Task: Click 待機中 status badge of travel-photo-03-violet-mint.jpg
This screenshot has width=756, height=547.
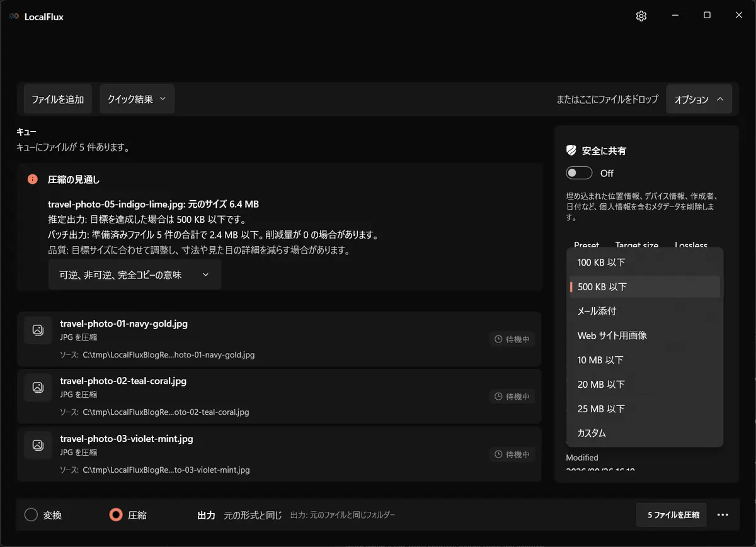Action: (x=512, y=454)
